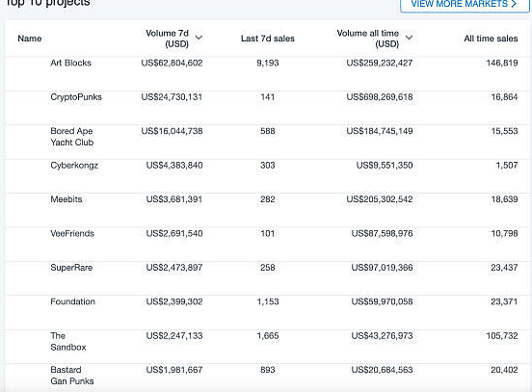Click SuperRare 258 sales value
Image resolution: width=532 pixels, height=392 pixels.
(268, 268)
